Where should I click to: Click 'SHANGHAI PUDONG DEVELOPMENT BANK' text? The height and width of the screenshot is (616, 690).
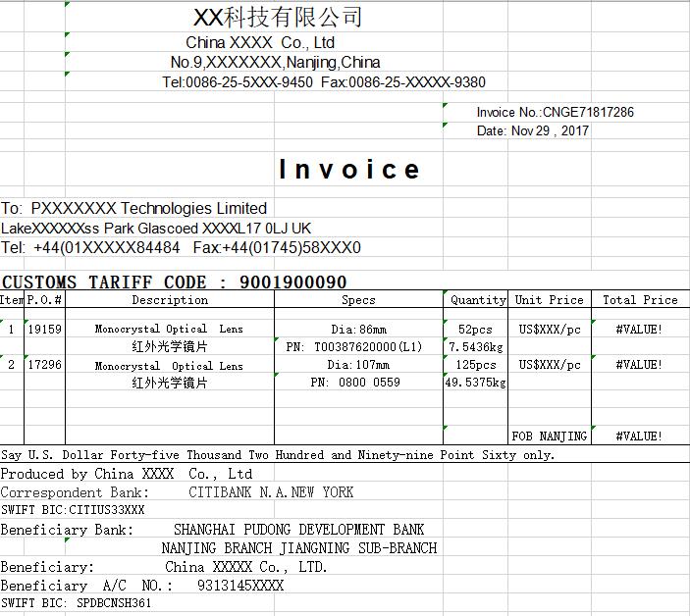pos(298,530)
